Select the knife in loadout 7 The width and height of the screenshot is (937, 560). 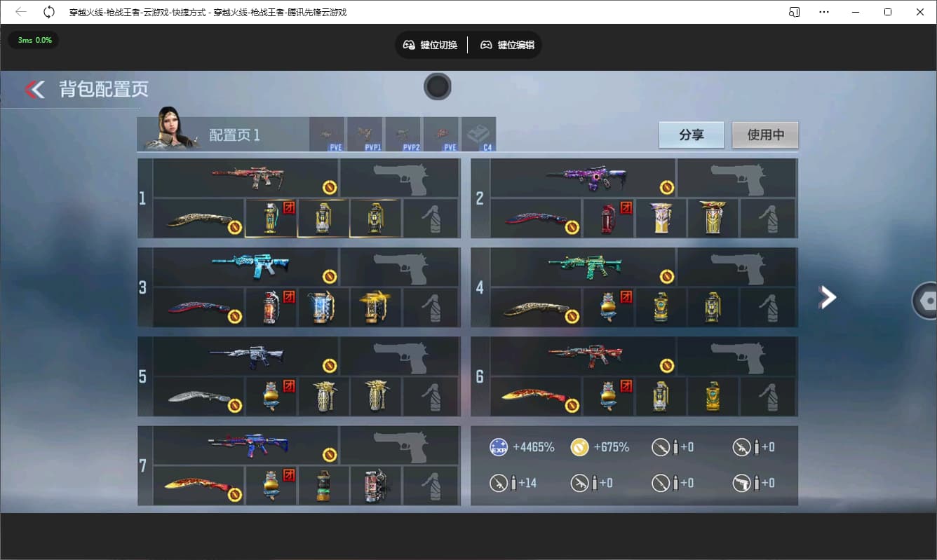click(198, 486)
